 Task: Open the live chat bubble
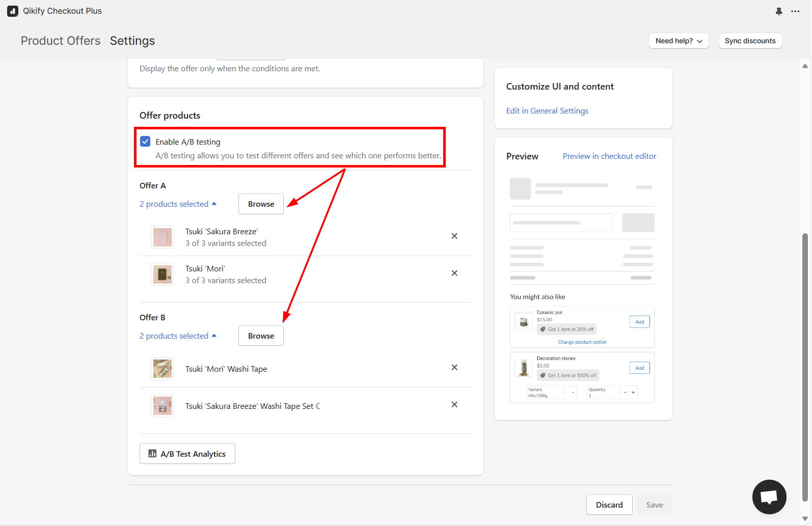[x=769, y=496]
